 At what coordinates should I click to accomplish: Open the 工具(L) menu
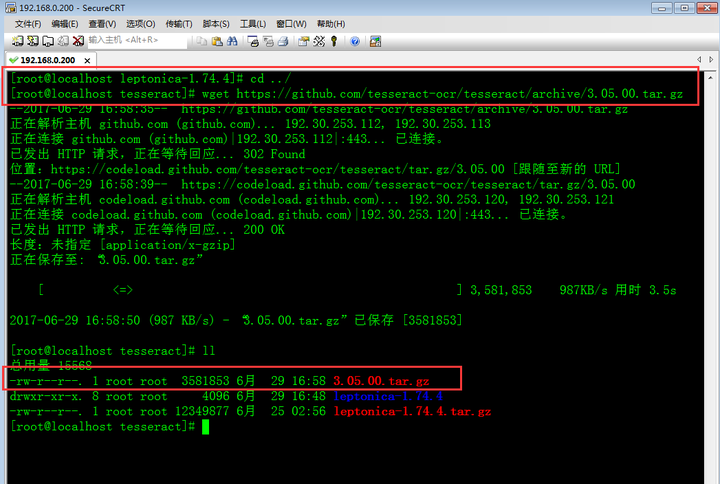(253, 24)
